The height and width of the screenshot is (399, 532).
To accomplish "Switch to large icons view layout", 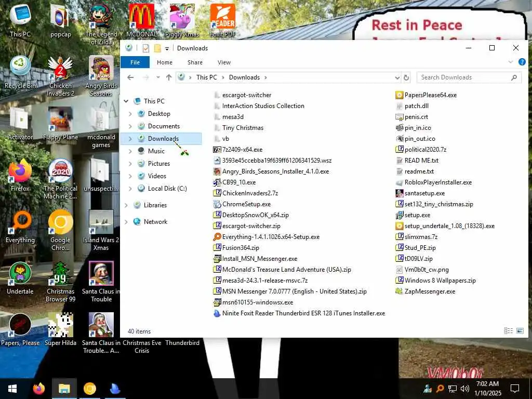I will [x=520, y=330].
